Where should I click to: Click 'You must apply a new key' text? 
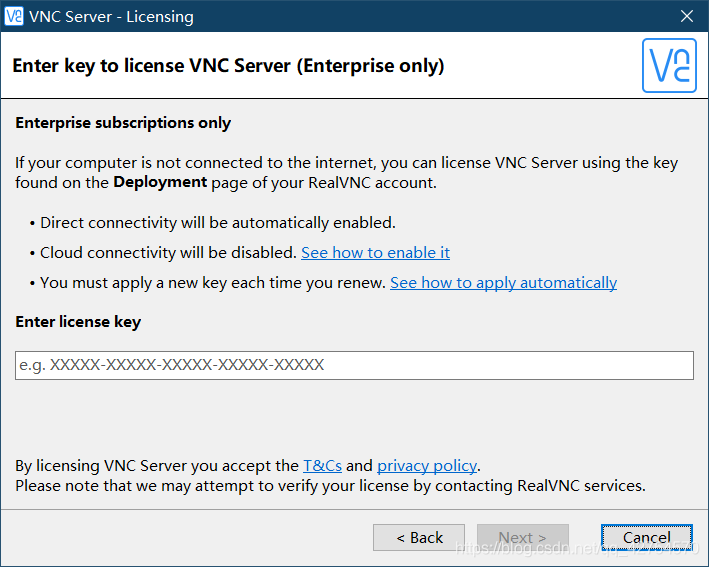(213, 283)
